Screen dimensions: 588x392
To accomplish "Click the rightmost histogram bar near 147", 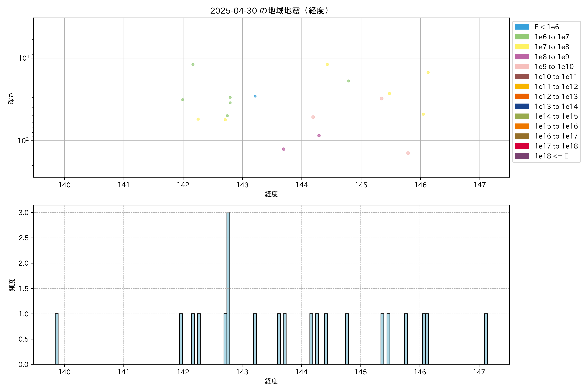I will pyautogui.click(x=486, y=339).
